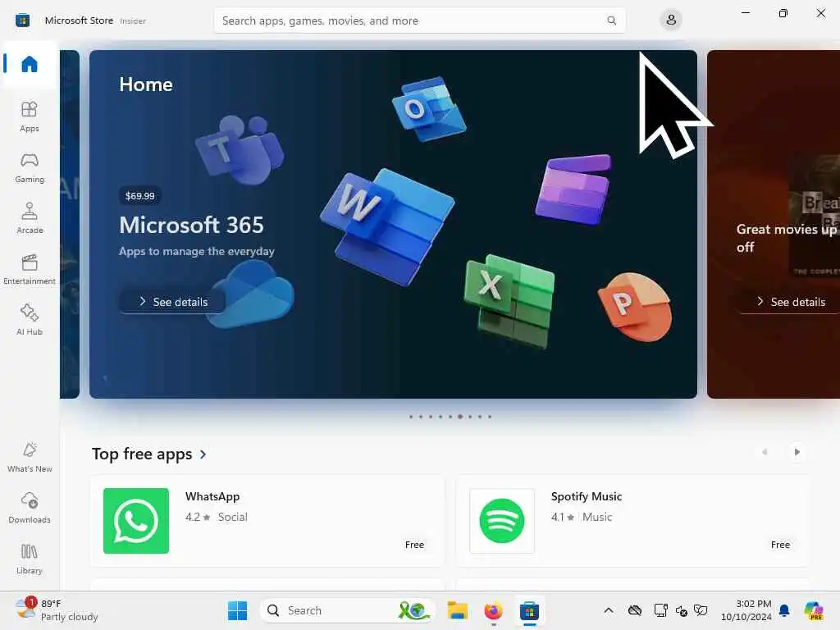Jump to the first carousel page dot
Screen dimensions: 840x630
pyautogui.click(x=411, y=416)
